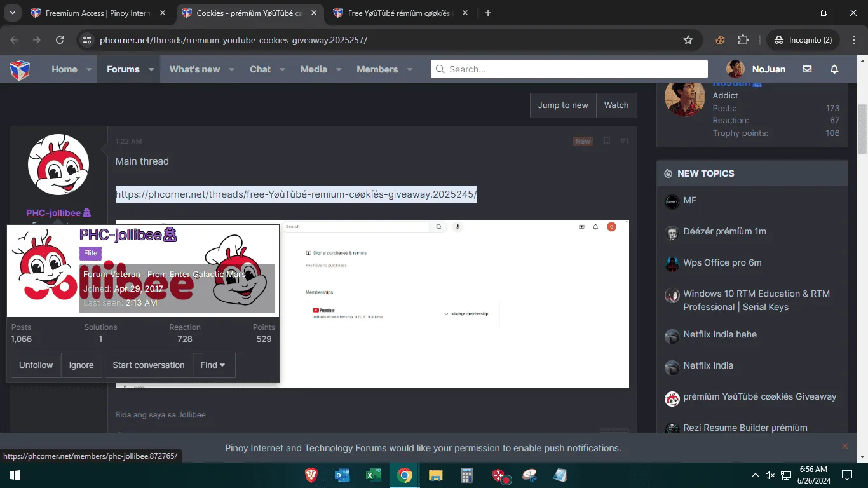Go to the Home navigation item
The height and width of the screenshot is (488, 868).
[x=64, y=69]
